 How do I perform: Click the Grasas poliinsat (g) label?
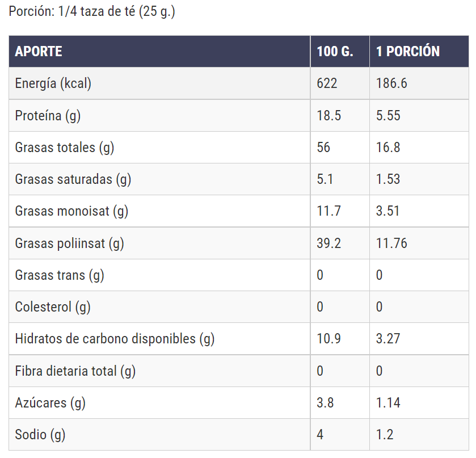pos(69,243)
